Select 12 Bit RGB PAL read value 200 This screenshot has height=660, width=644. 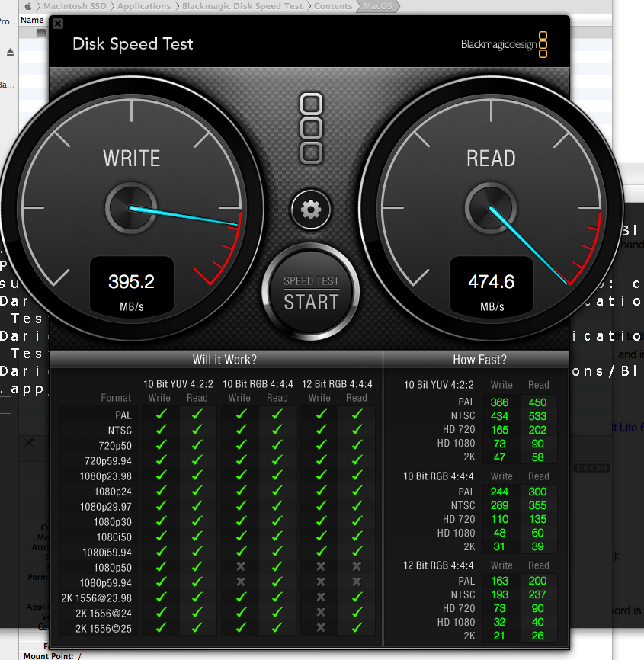coord(537,581)
